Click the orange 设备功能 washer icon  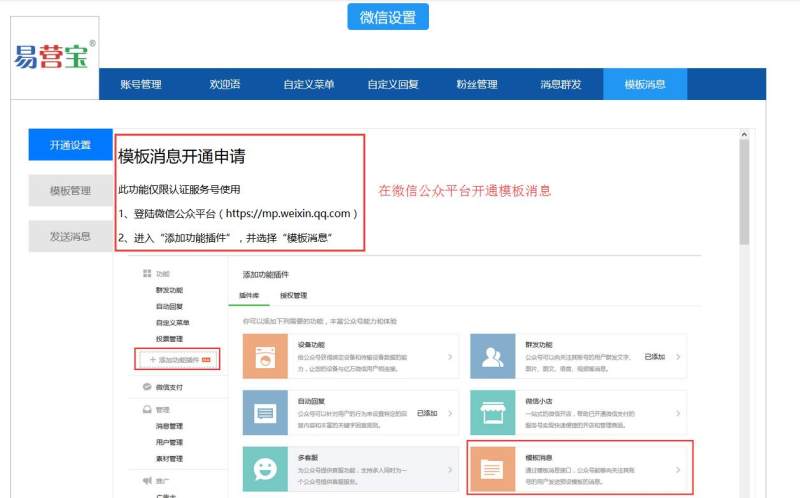tap(265, 357)
